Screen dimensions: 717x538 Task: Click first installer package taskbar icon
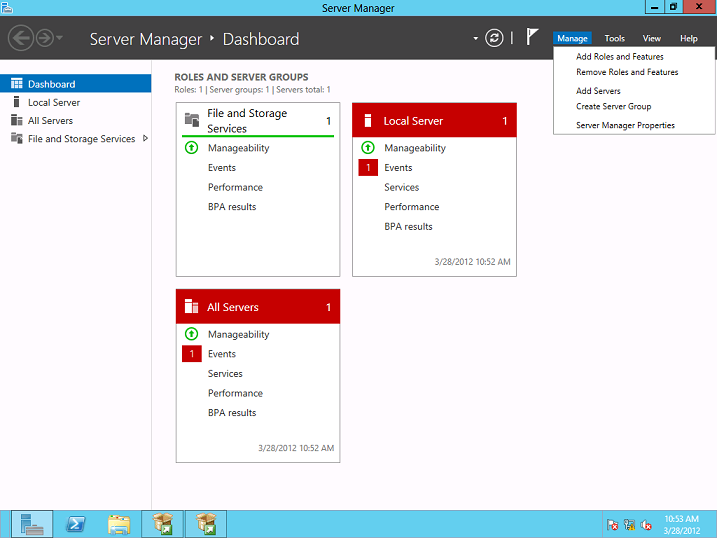162,524
